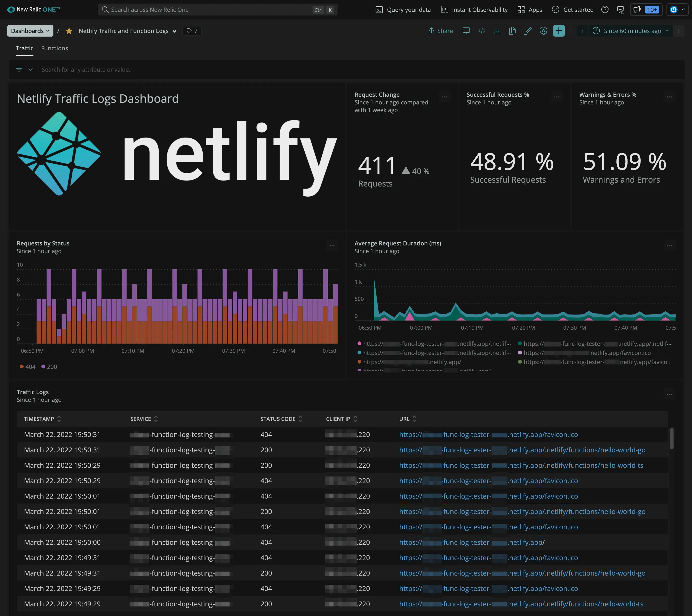The height and width of the screenshot is (616, 692).
Task: Open Query your data
Action: coord(403,9)
